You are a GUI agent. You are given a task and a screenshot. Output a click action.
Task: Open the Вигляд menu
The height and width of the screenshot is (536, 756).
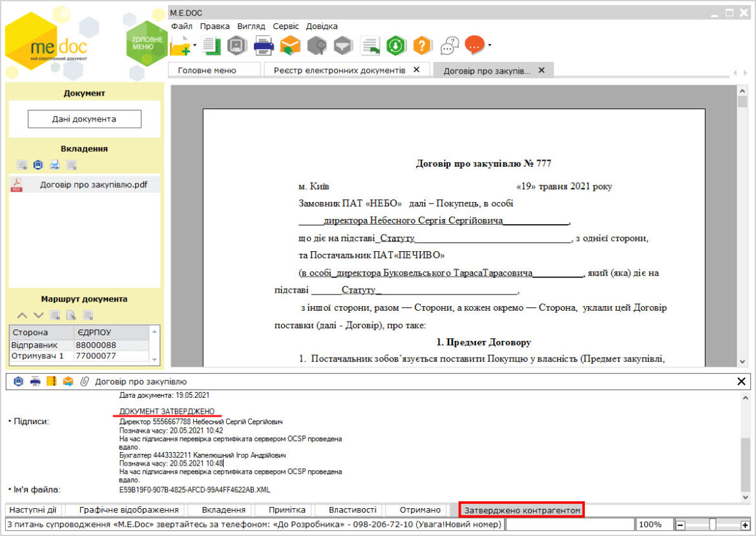click(x=251, y=26)
